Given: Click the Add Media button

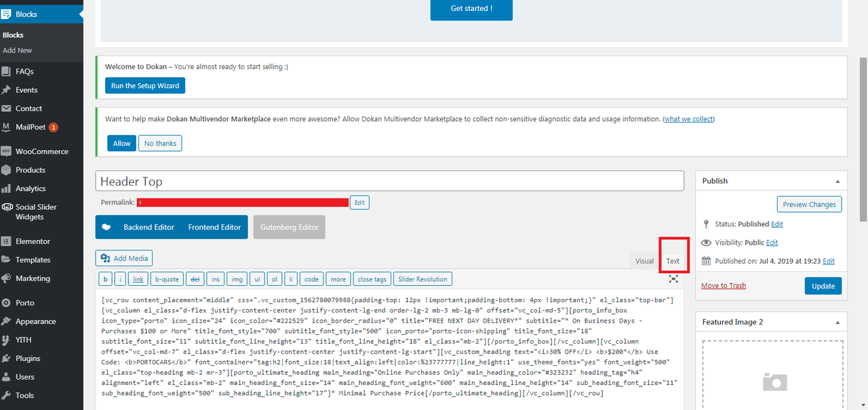Looking at the screenshot, I should click(x=124, y=258).
